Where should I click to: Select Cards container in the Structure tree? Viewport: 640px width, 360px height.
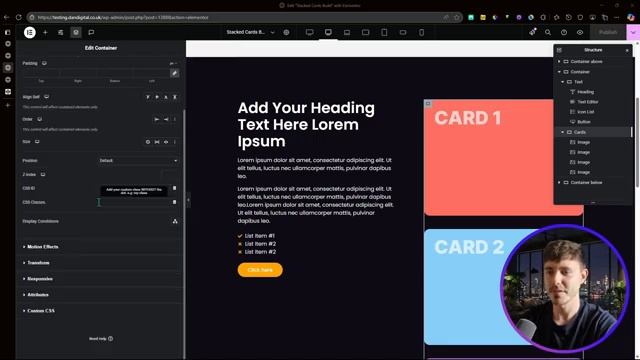[x=580, y=132]
